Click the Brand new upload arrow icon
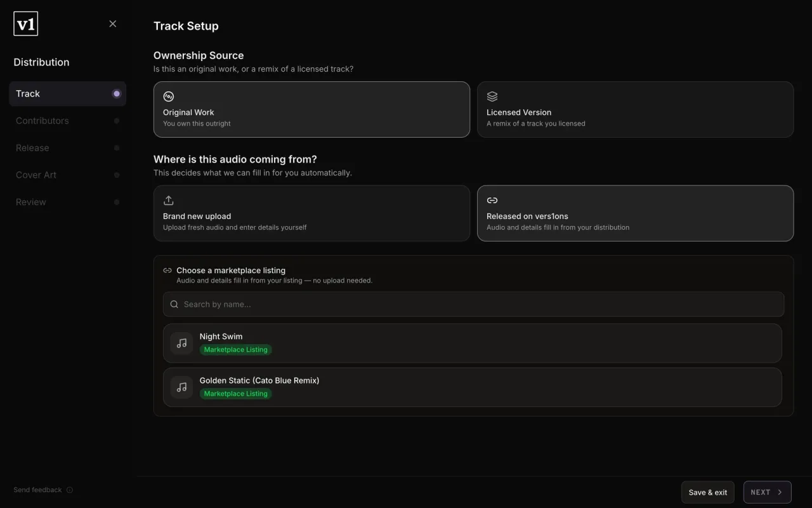The image size is (812, 508). click(x=169, y=201)
